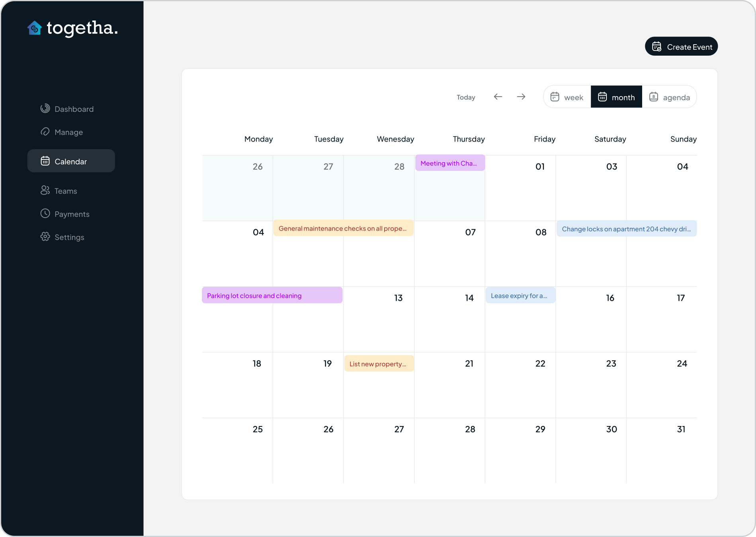Click the previous month left arrow
Image resolution: width=756 pixels, height=537 pixels.
pyautogui.click(x=498, y=97)
